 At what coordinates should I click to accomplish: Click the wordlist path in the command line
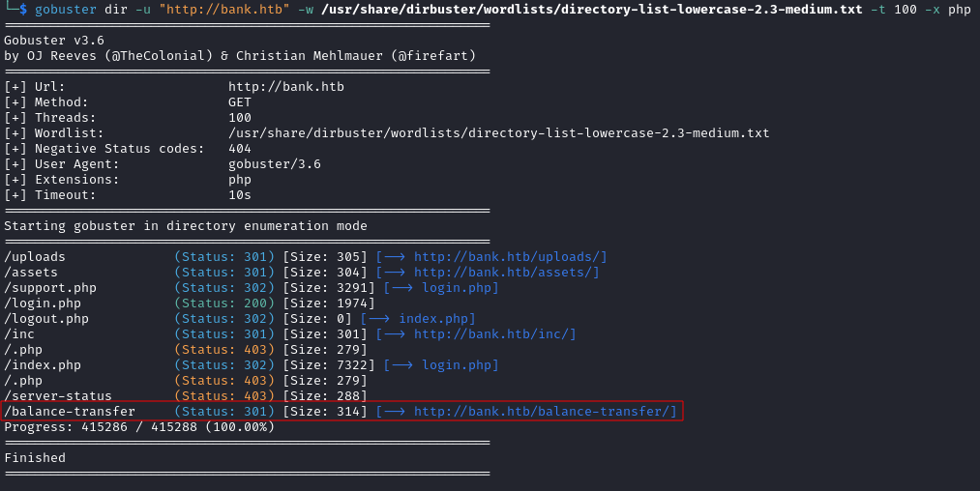[x=592, y=10]
